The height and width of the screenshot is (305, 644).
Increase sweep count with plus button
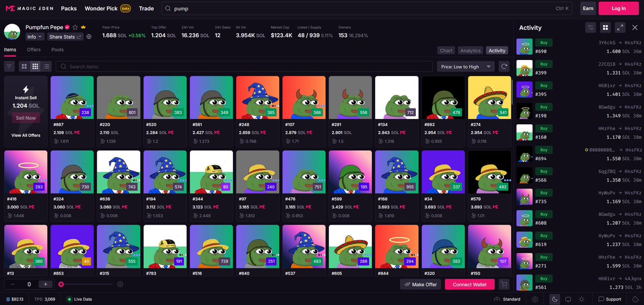pyautogui.click(x=46, y=285)
